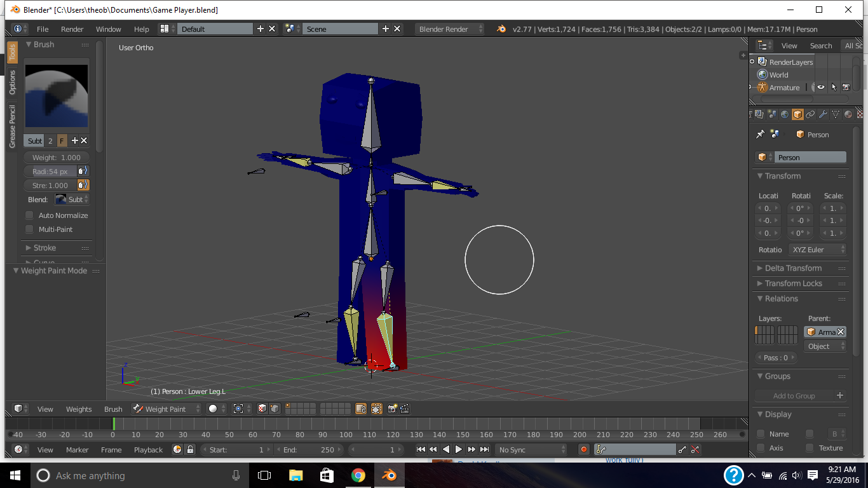
Task: Enable the Multi-Paint checkbox
Action: coord(29,229)
